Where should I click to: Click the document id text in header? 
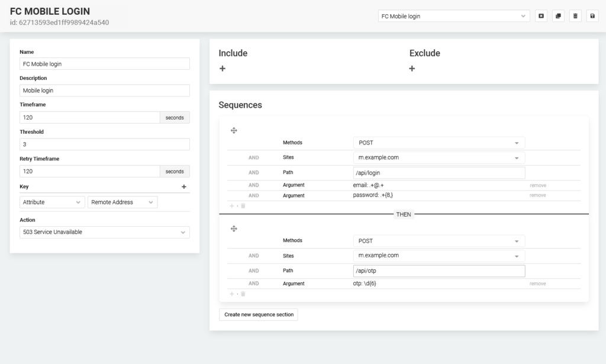(60, 22)
